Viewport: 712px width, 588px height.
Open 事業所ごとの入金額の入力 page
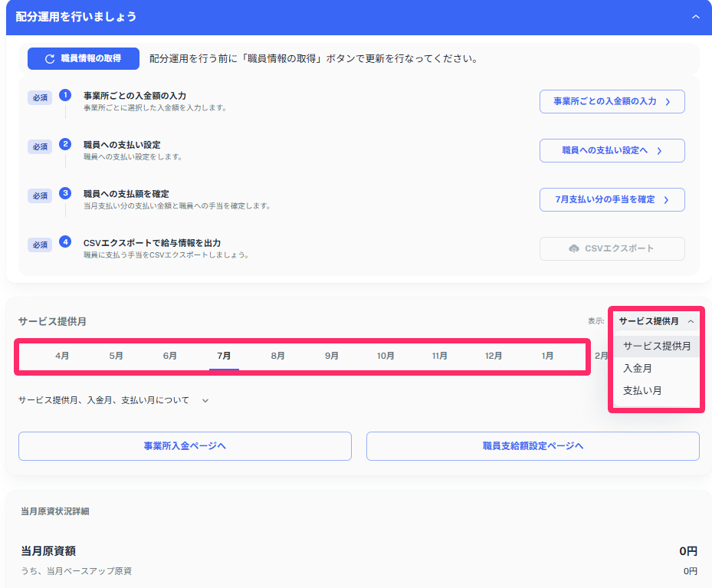[x=612, y=101]
